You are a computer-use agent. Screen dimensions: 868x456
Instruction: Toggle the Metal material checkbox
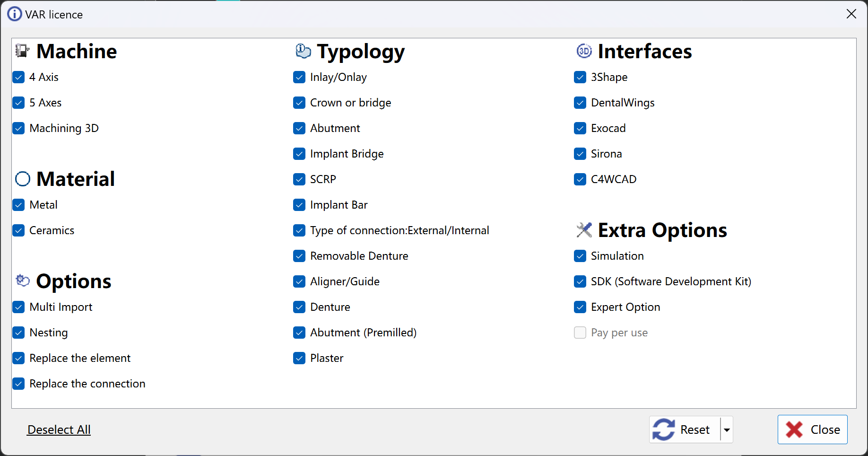click(18, 205)
